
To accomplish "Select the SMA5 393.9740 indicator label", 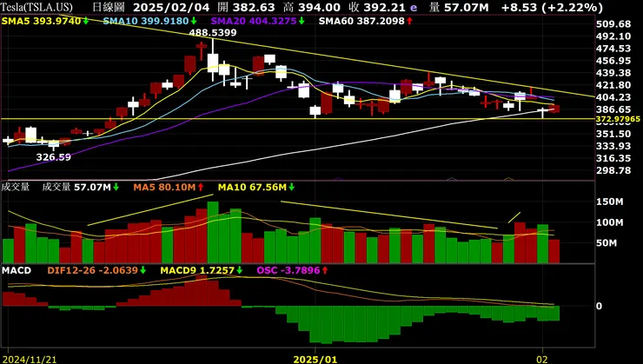I will coord(42,21).
